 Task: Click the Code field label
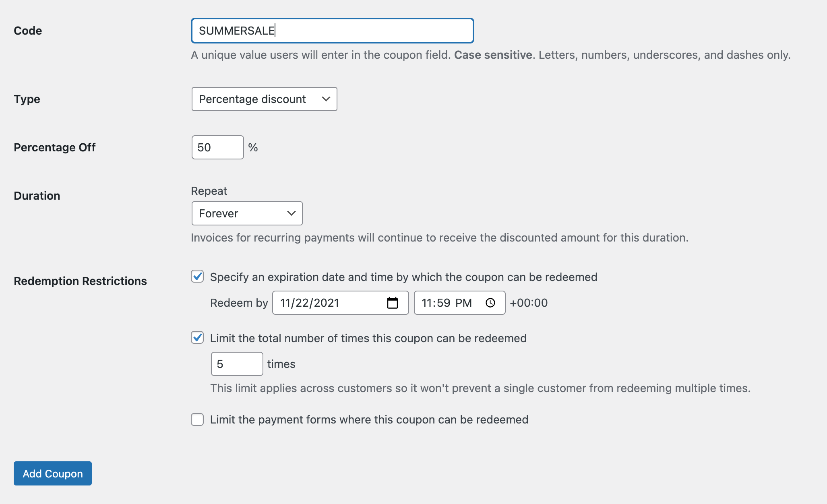tap(28, 31)
